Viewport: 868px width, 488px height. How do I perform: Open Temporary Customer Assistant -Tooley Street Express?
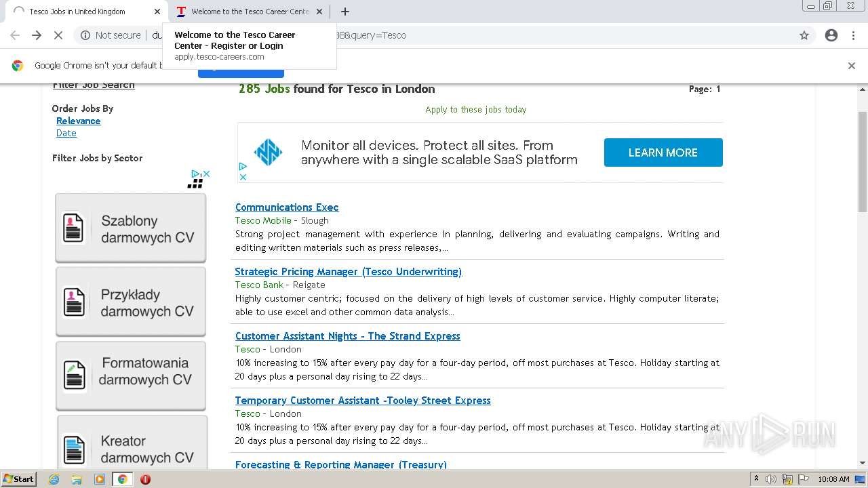(x=363, y=401)
